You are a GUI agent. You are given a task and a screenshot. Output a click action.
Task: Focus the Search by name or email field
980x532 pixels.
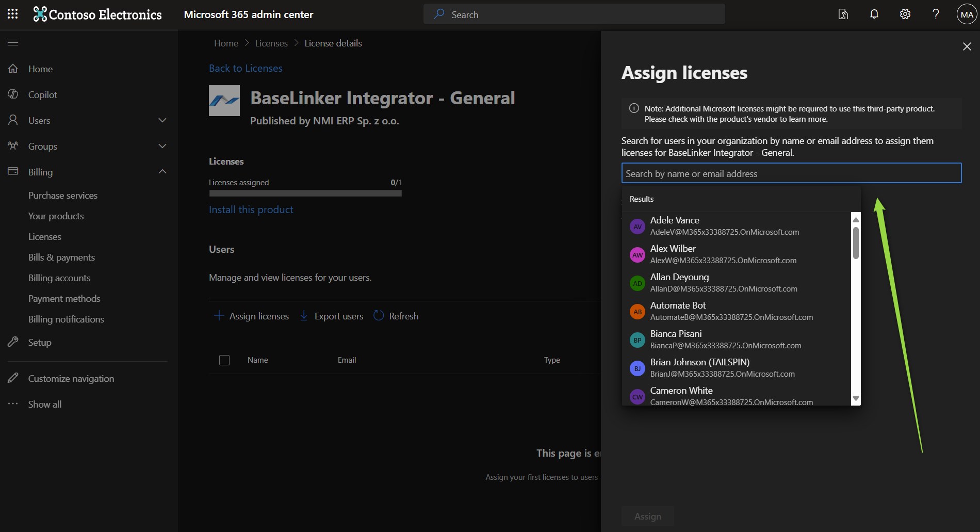click(792, 173)
